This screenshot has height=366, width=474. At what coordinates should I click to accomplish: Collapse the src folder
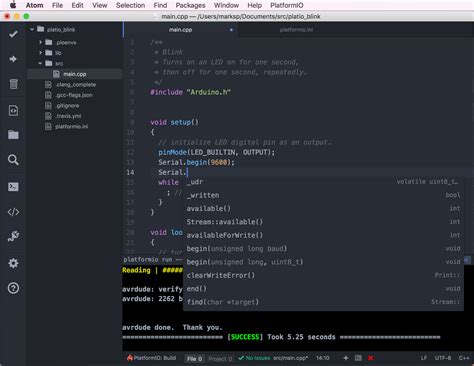pos(40,63)
